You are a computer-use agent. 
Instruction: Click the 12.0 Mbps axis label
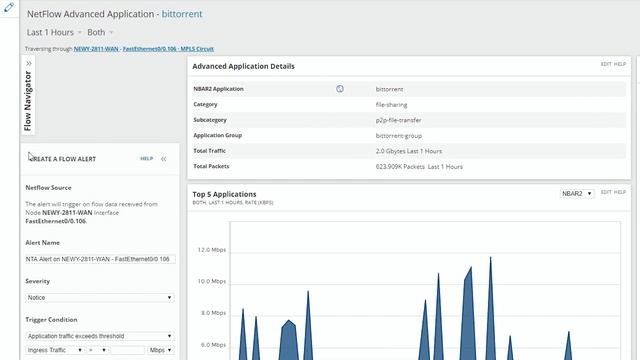[x=211, y=250]
